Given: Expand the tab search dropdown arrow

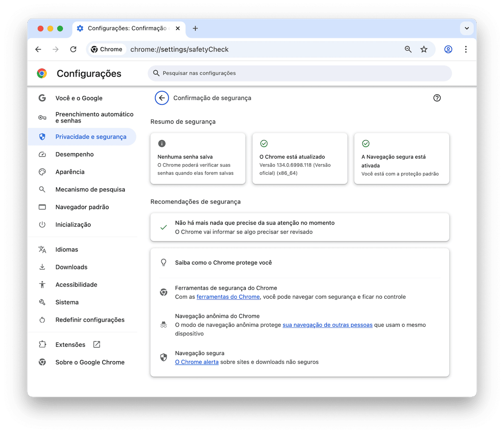Looking at the screenshot, I should tap(467, 28).
